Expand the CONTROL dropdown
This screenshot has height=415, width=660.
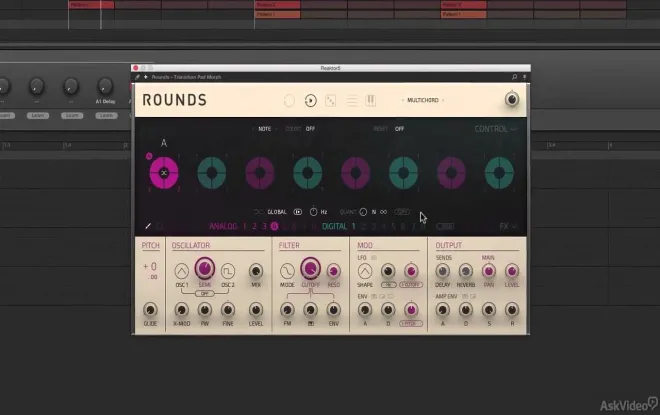[495, 129]
